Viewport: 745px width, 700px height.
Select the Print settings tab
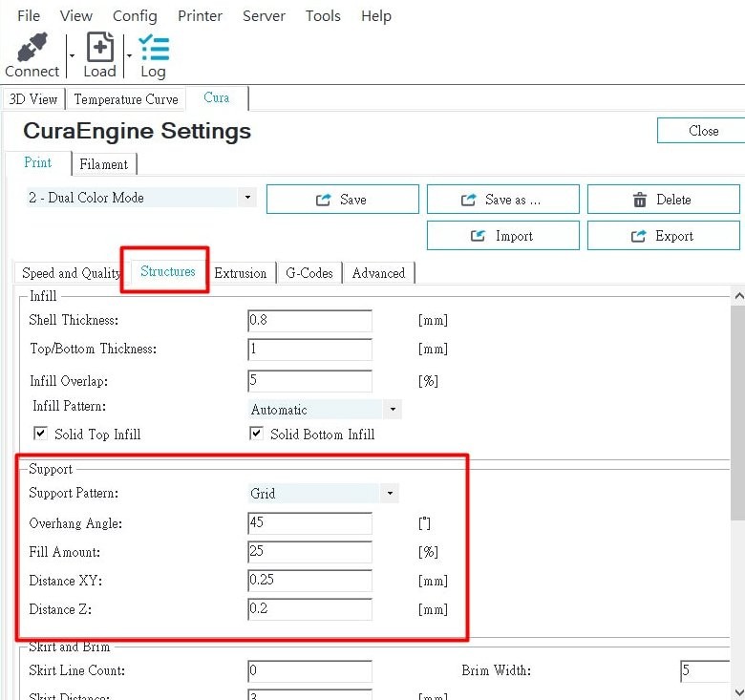tap(37, 162)
